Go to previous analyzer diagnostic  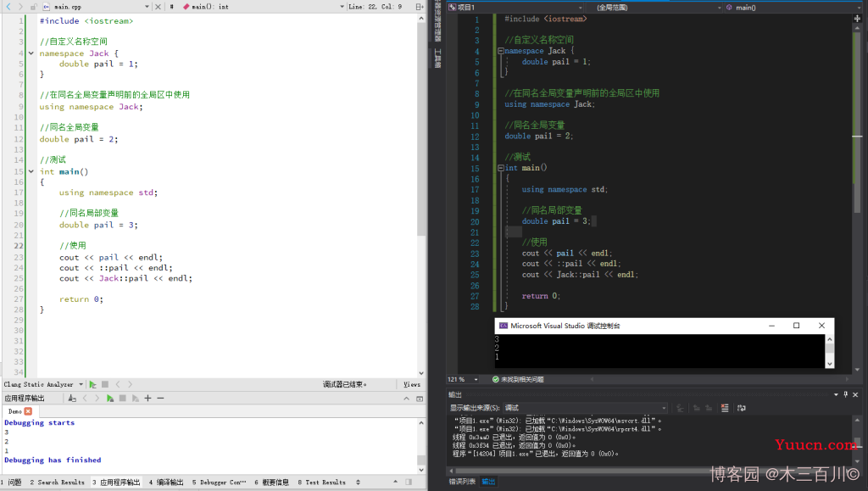click(x=117, y=384)
